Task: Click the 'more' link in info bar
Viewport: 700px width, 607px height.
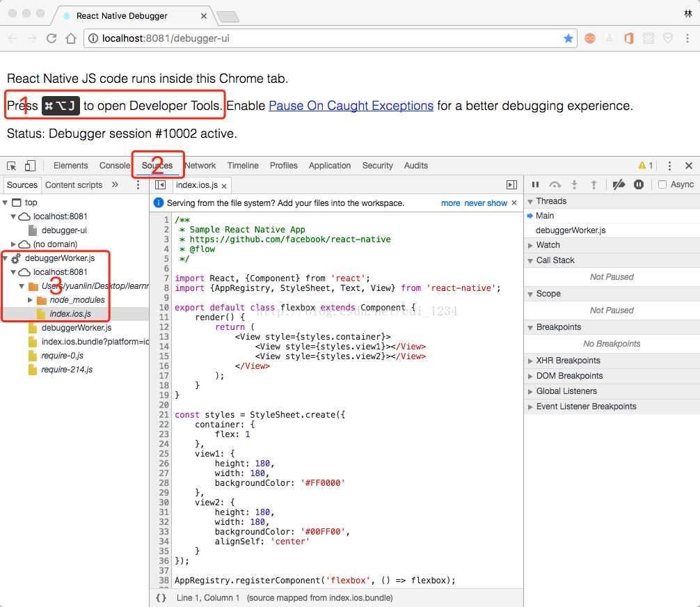Action: (x=450, y=203)
